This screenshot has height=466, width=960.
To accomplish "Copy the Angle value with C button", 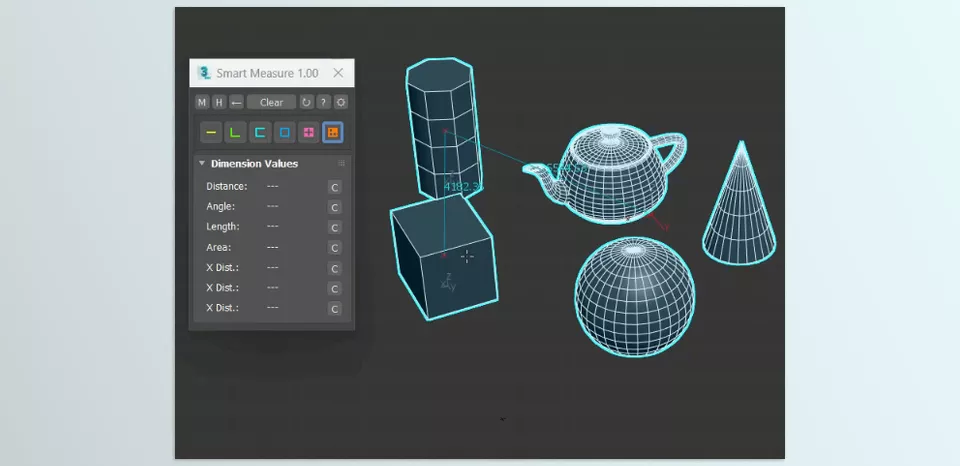I will tap(335, 207).
